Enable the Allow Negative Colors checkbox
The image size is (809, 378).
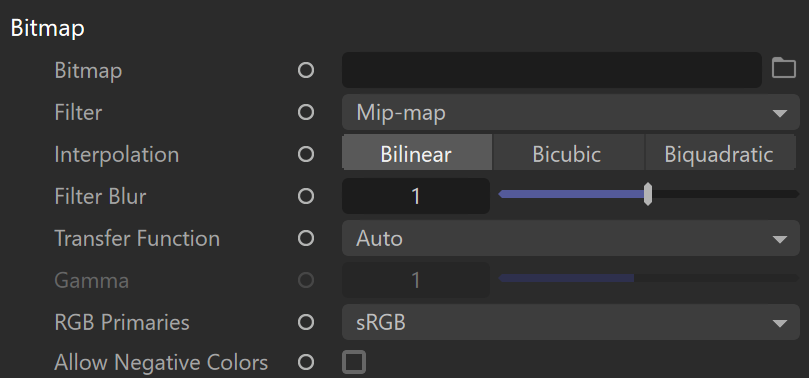(354, 362)
